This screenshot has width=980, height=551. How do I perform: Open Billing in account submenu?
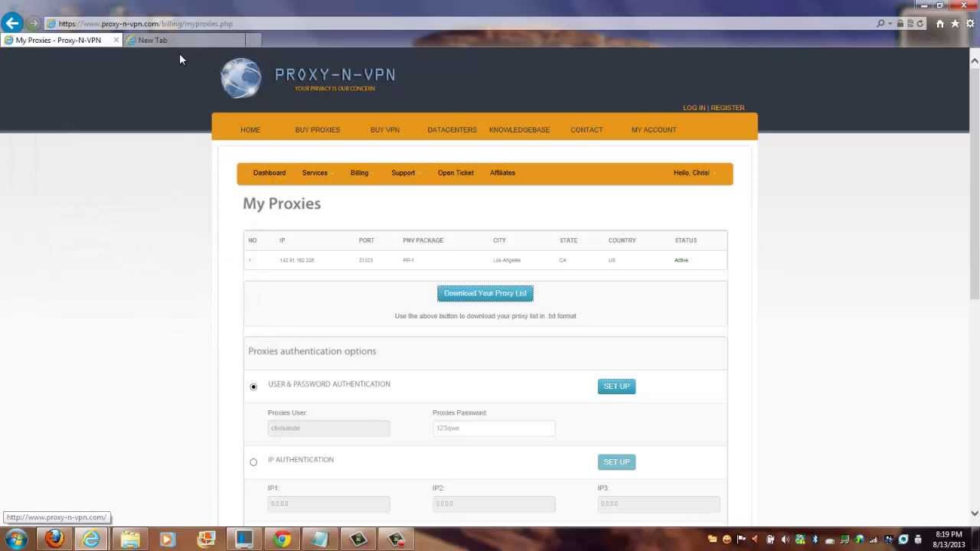pyautogui.click(x=359, y=173)
